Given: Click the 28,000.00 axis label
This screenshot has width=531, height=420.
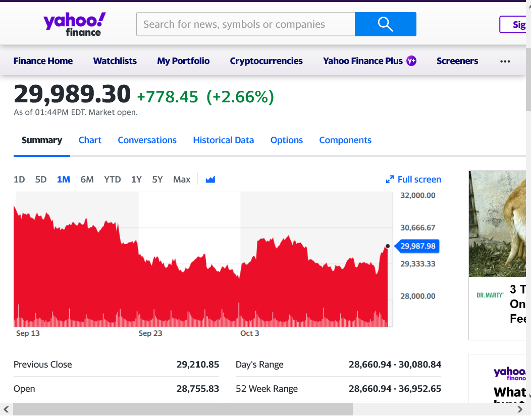Looking at the screenshot, I should coord(417,296).
